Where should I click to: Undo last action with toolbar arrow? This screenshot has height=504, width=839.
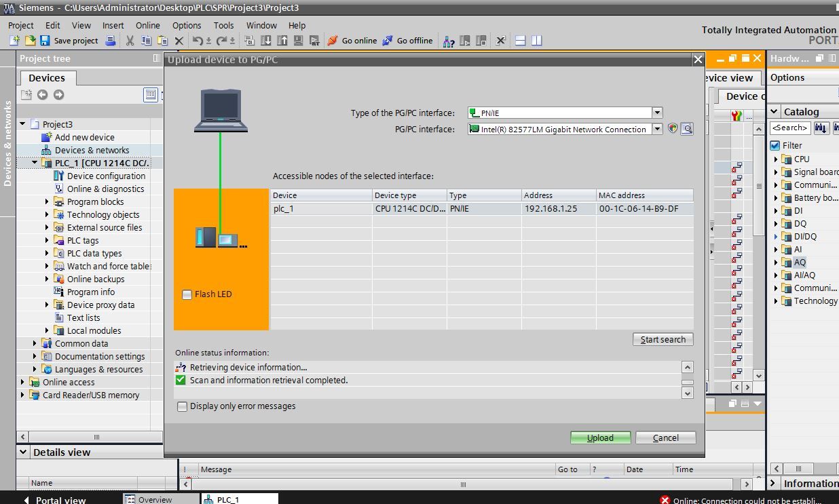(x=197, y=41)
